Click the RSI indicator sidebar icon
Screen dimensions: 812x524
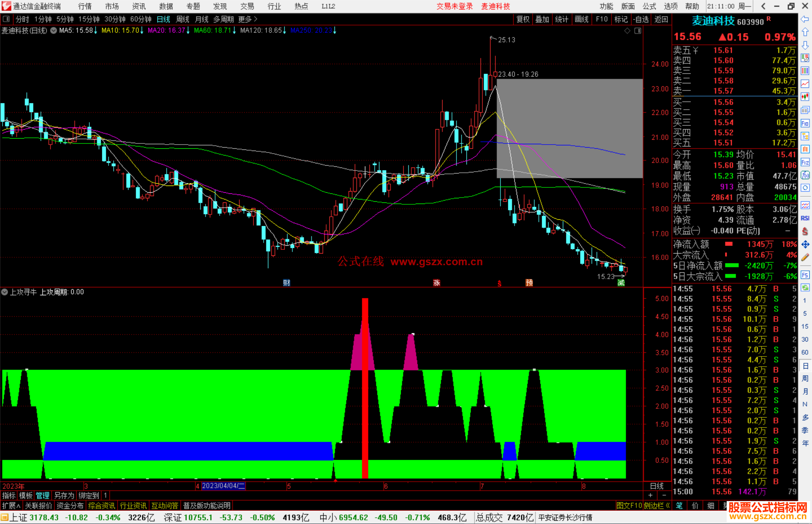coord(805,218)
